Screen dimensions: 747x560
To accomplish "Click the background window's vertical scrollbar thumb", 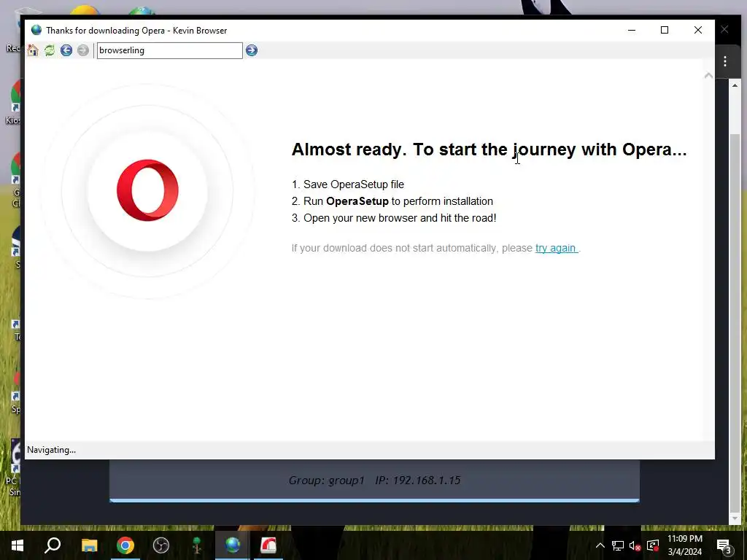I will click(x=735, y=324).
